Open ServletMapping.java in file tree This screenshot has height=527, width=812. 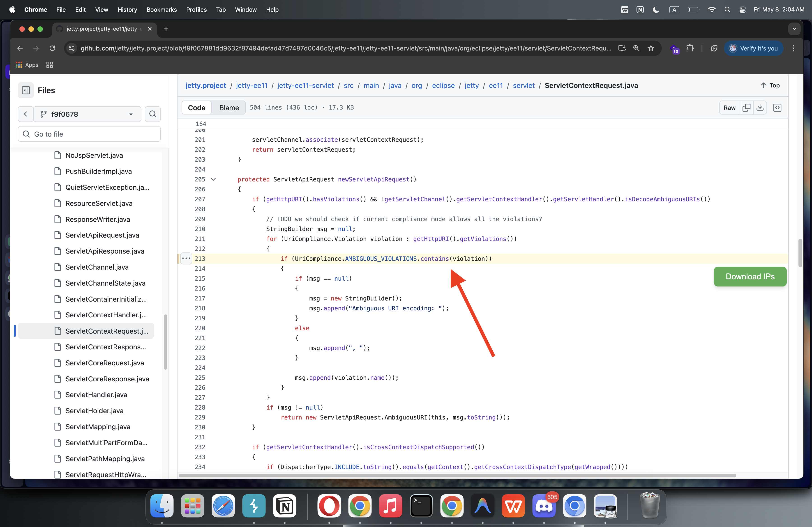(x=98, y=426)
